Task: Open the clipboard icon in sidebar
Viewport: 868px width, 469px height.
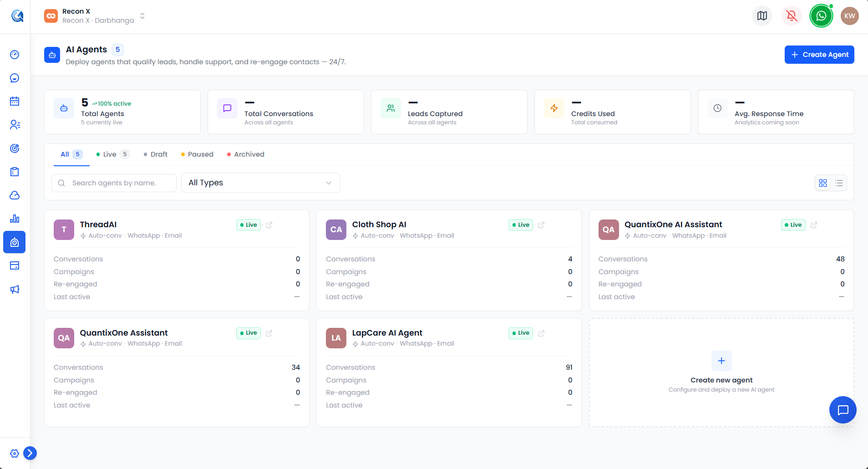Action: tap(15, 172)
